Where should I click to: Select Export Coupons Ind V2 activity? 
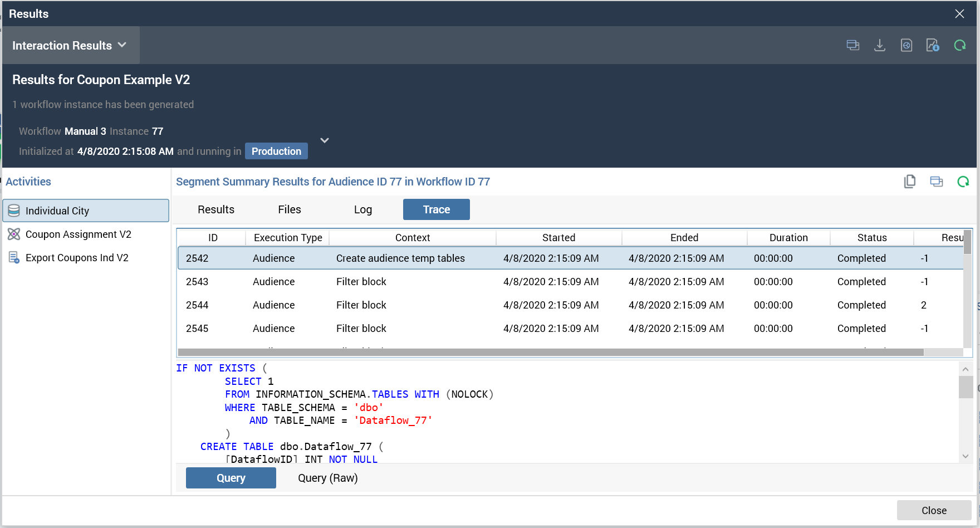77,258
